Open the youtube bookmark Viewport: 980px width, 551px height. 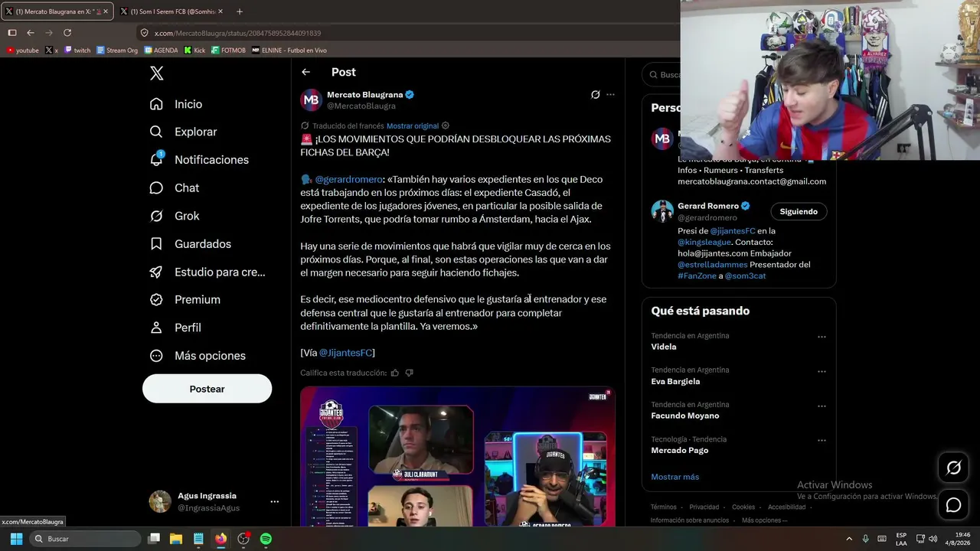[22, 51]
